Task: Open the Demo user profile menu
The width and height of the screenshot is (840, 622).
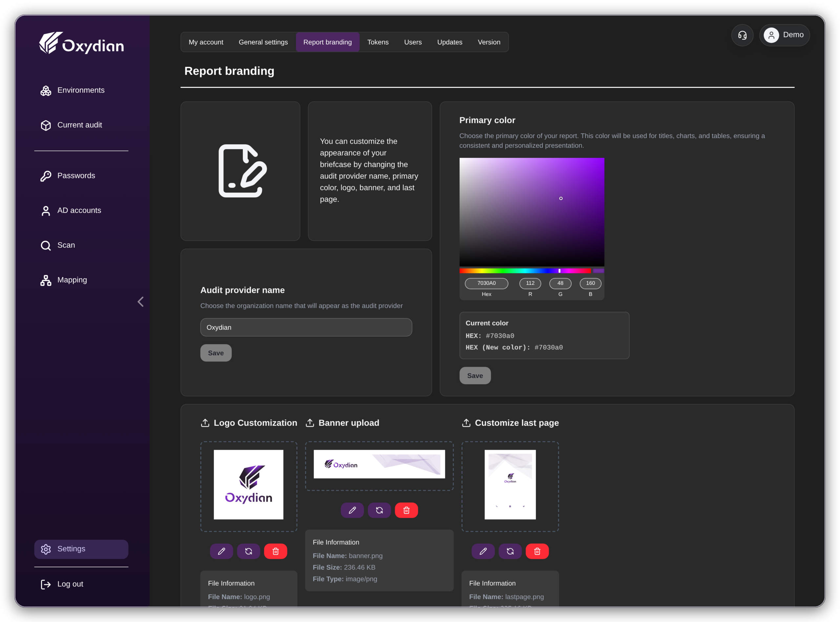Action: pos(784,35)
